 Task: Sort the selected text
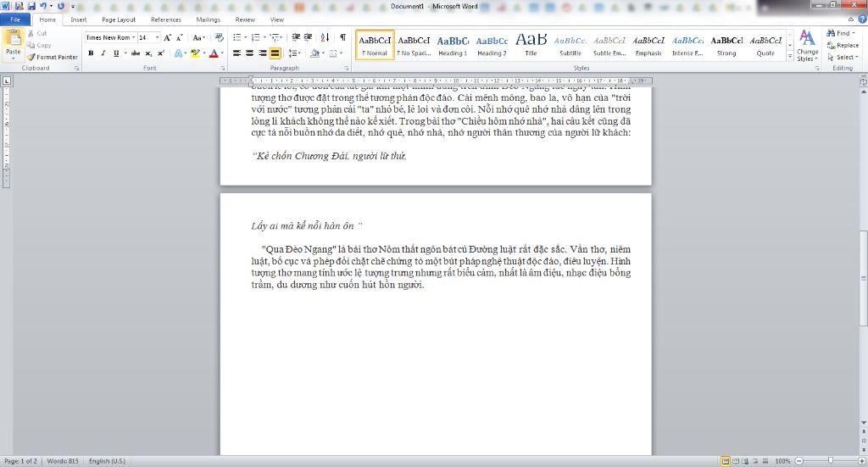click(x=325, y=37)
